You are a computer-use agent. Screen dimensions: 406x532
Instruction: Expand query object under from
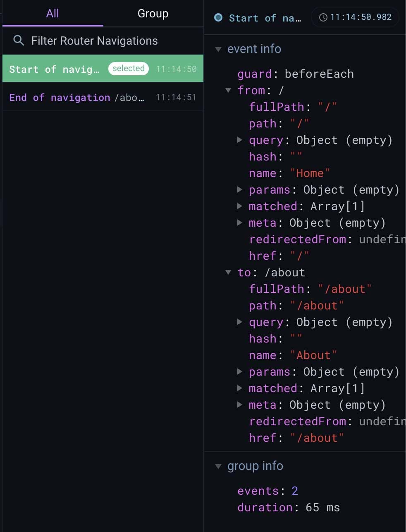click(240, 140)
